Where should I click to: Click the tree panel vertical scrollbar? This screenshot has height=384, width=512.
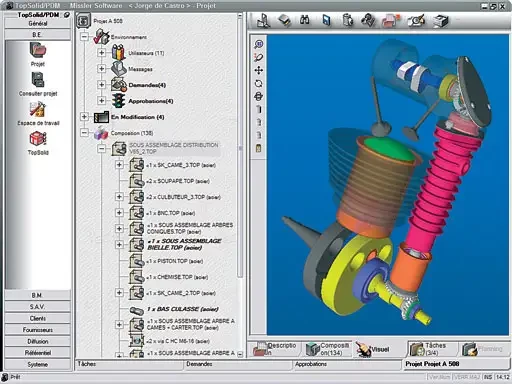pyautogui.click(x=240, y=147)
